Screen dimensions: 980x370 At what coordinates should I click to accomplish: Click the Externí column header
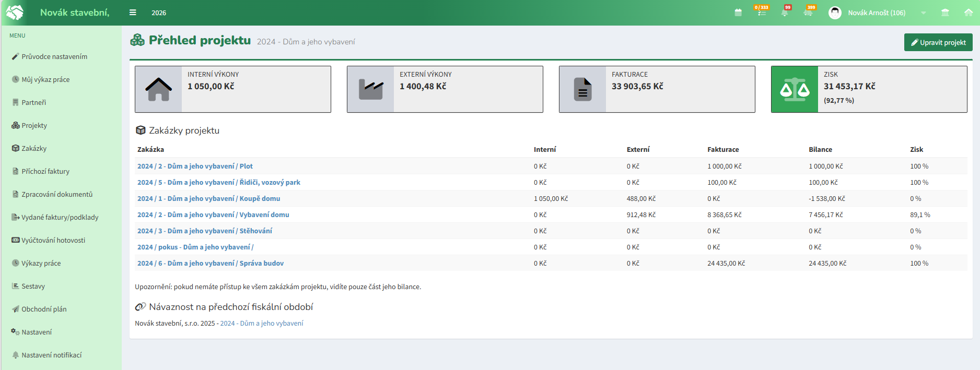[x=638, y=150]
